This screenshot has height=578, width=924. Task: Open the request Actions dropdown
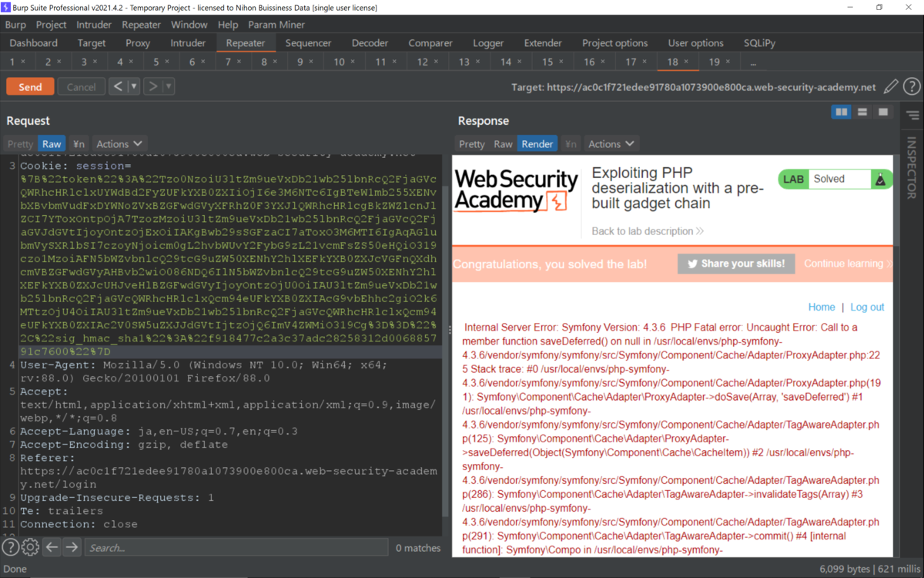click(119, 144)
